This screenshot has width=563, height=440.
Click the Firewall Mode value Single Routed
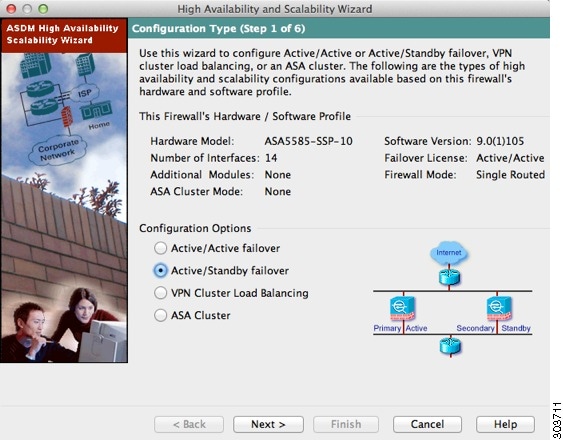click(510, 175)
